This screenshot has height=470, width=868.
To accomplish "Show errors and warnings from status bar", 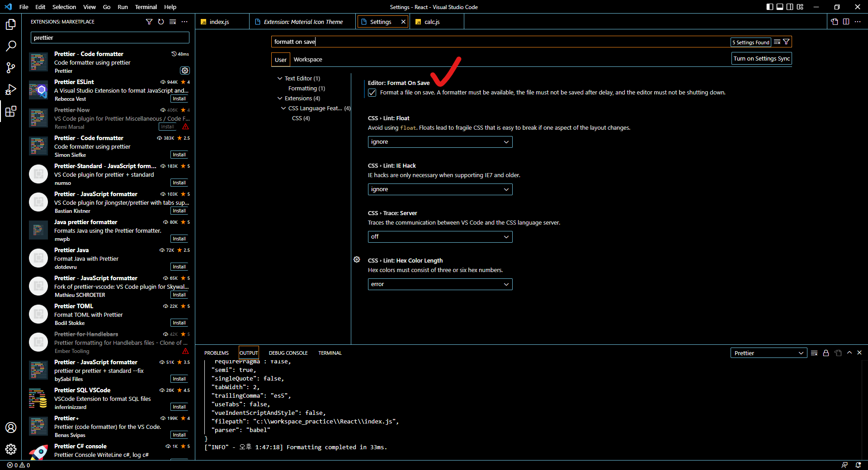I will click(19, 465).
